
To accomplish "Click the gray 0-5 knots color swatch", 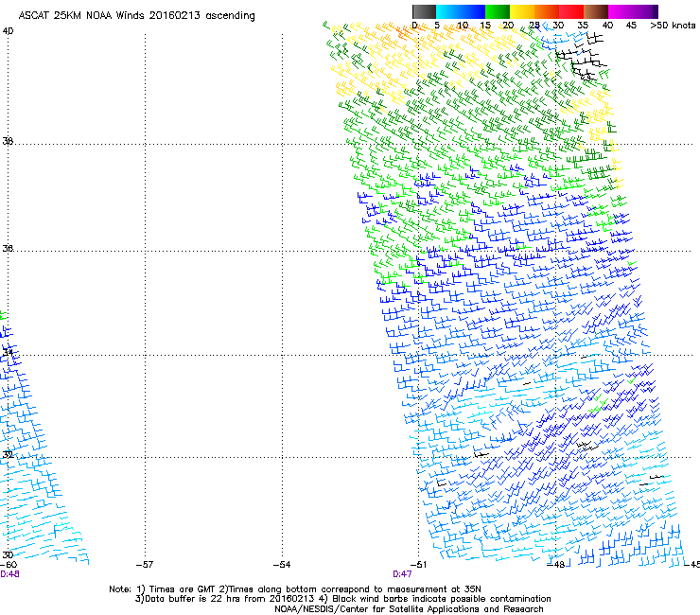I will 424,11.
